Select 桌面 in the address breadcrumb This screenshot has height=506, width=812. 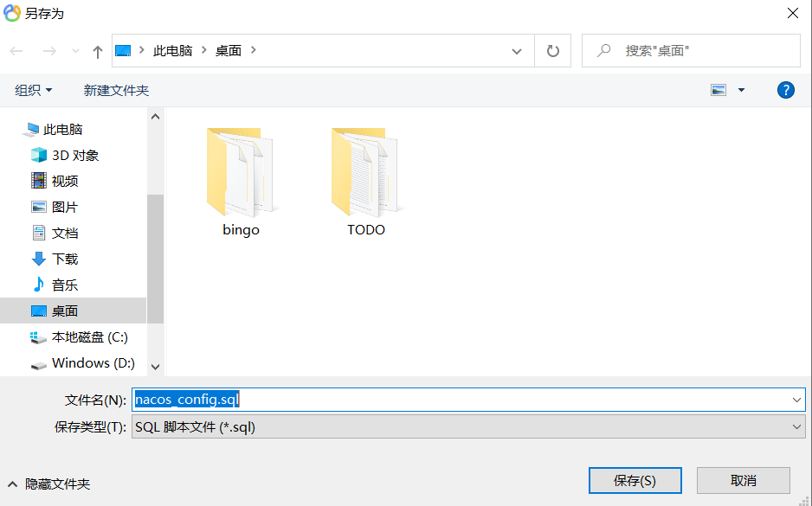click(229, 50)
